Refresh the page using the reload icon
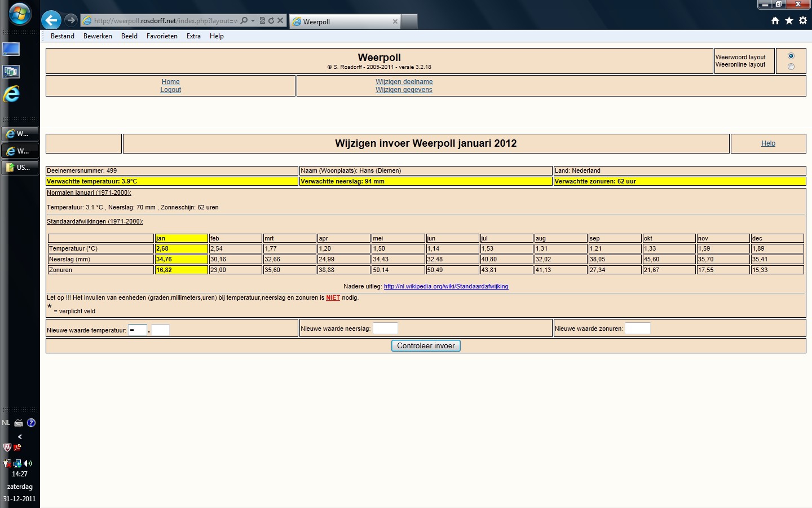The height and width of the screenshot is (508, 812). (x=271, y=21)
